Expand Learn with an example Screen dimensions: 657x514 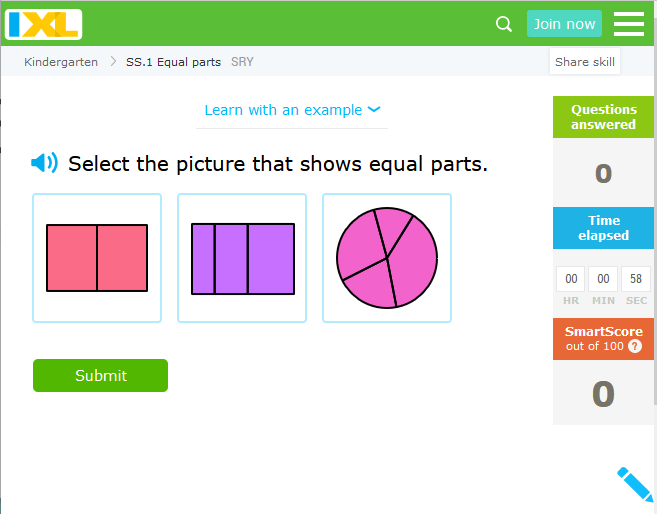click(x=292, y=110)
